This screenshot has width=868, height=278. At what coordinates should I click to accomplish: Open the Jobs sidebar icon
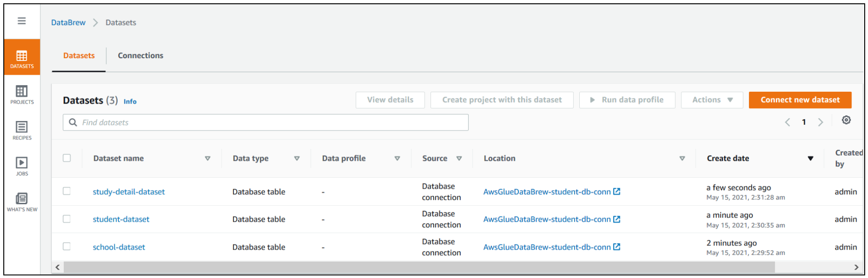point(22,166)
